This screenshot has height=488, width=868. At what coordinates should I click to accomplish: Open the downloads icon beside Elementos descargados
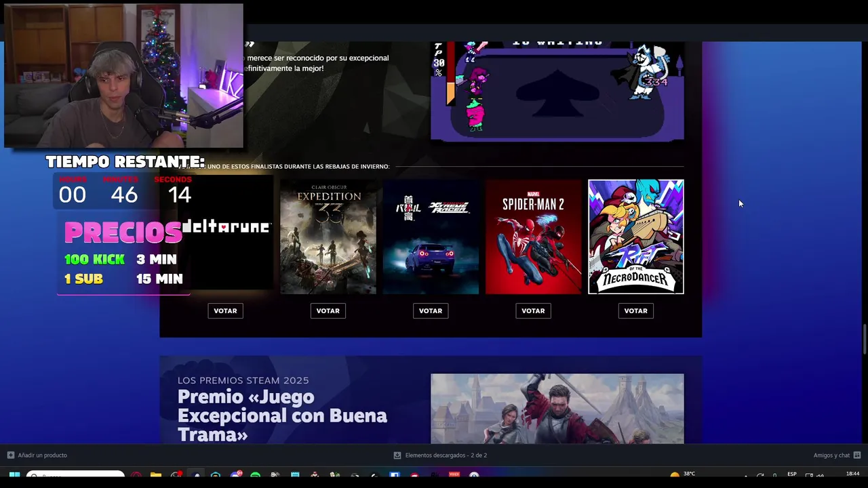pos(397,455)
